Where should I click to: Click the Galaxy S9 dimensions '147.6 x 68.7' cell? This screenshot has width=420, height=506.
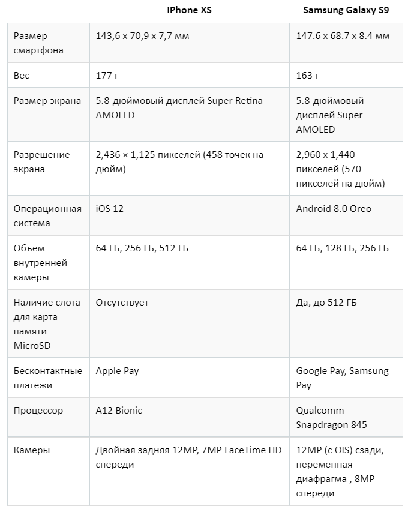coord(343,36)
